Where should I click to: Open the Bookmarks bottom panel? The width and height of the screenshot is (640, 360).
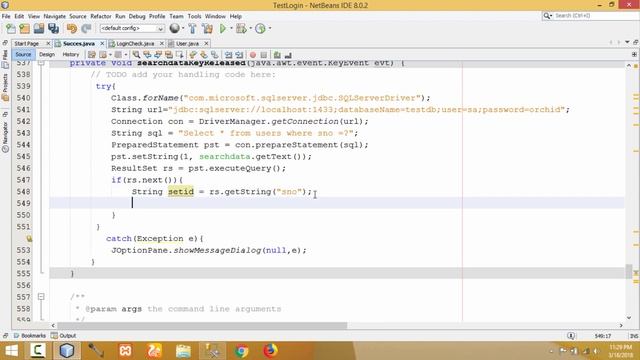pyautogui.click(x=30, y=336)
